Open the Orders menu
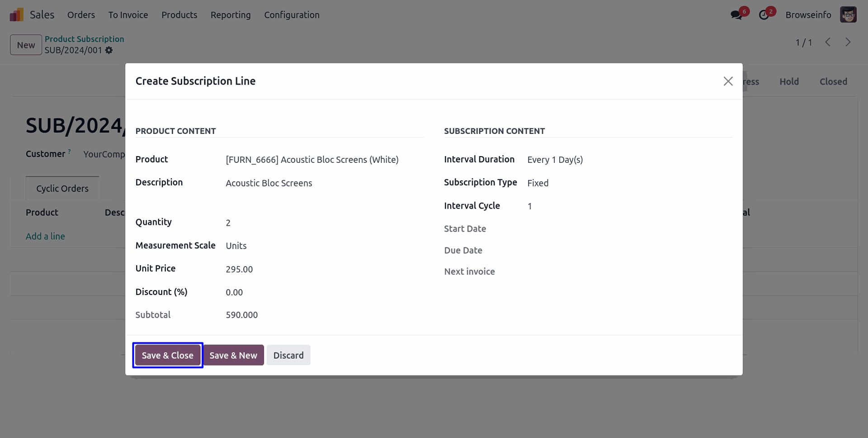The image size is (868, 438). click(x=81, y=15)
